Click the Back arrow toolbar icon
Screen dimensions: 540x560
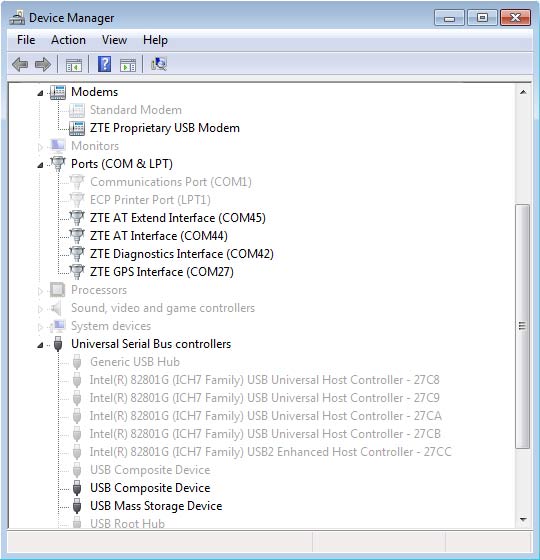pyautogui.click(x=20, y=65)
